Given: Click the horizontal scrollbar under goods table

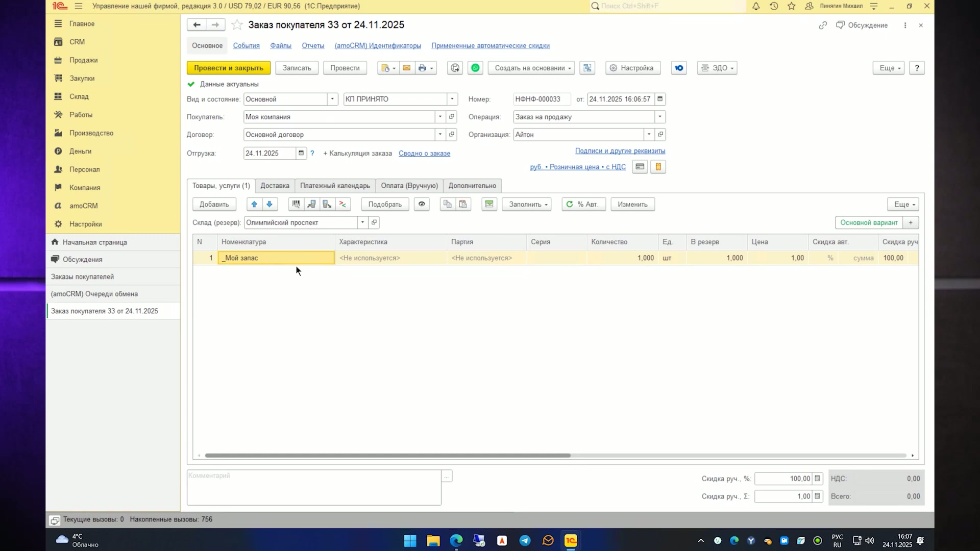Looking at the screenshot, I should 388,456.
